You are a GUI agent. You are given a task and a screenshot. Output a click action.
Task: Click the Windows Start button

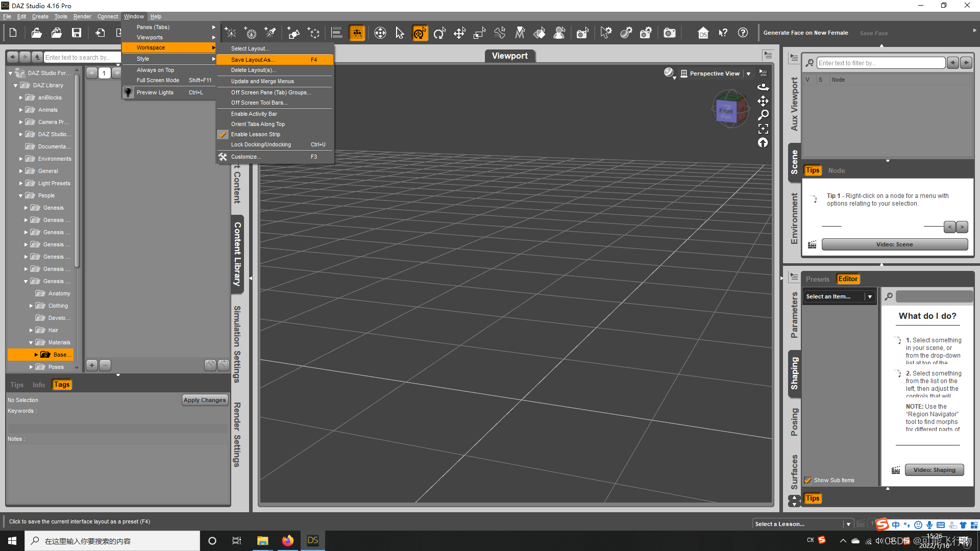pyautogui.click(x=12, y=540)
